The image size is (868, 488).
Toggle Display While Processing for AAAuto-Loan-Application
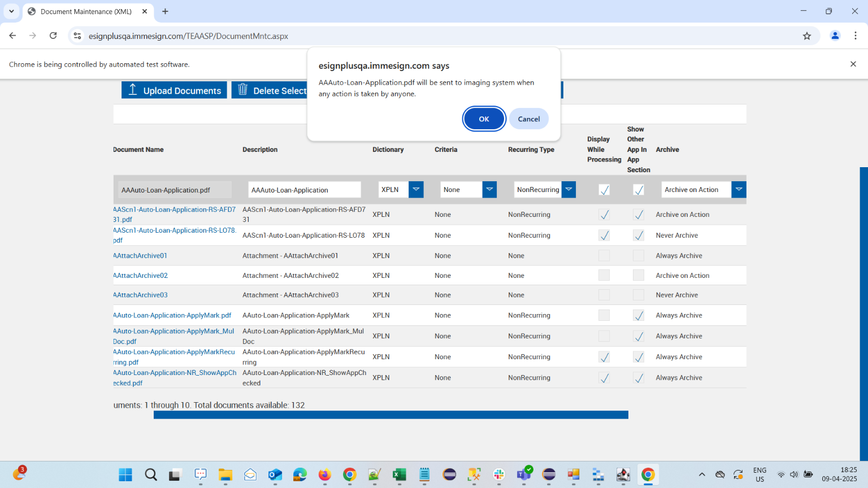coord(604,190)
